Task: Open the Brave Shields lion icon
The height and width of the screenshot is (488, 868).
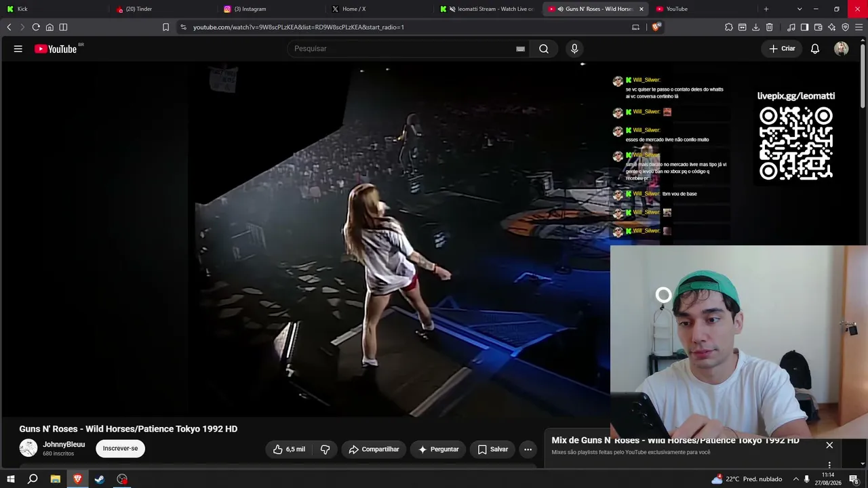Action: [656, 27]
